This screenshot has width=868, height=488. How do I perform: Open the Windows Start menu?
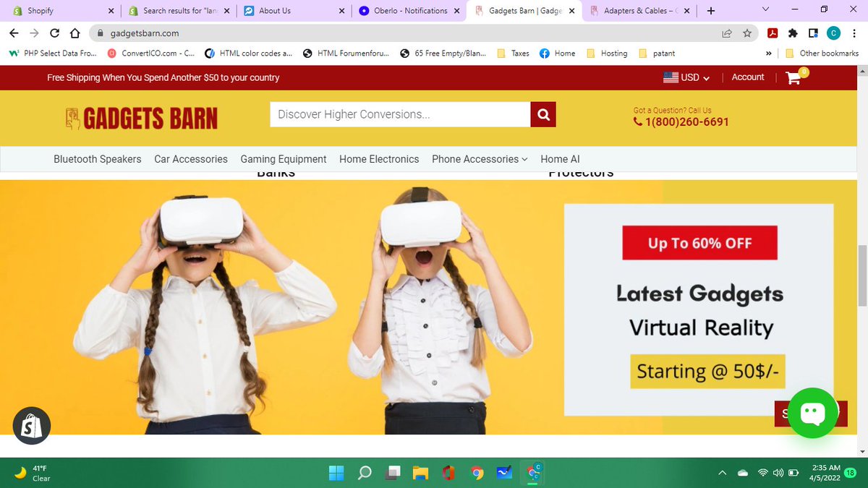click(x=336, y=473)
